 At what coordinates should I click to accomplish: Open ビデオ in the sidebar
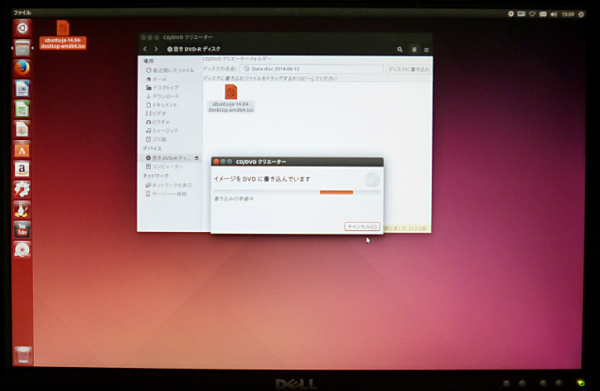point(156,113)
